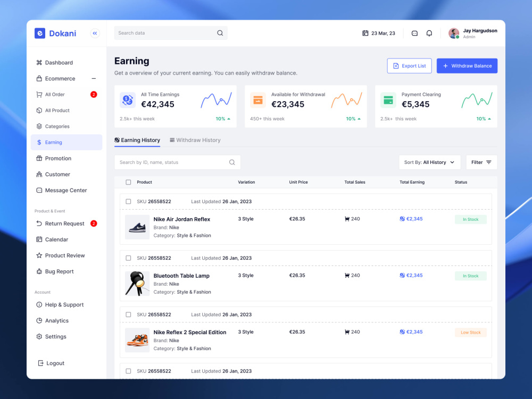Click In Stock badge for Nike Air Jordan Reflex
Image resolution: width=532 pixels, height=399 pixels.
(471, 220)
